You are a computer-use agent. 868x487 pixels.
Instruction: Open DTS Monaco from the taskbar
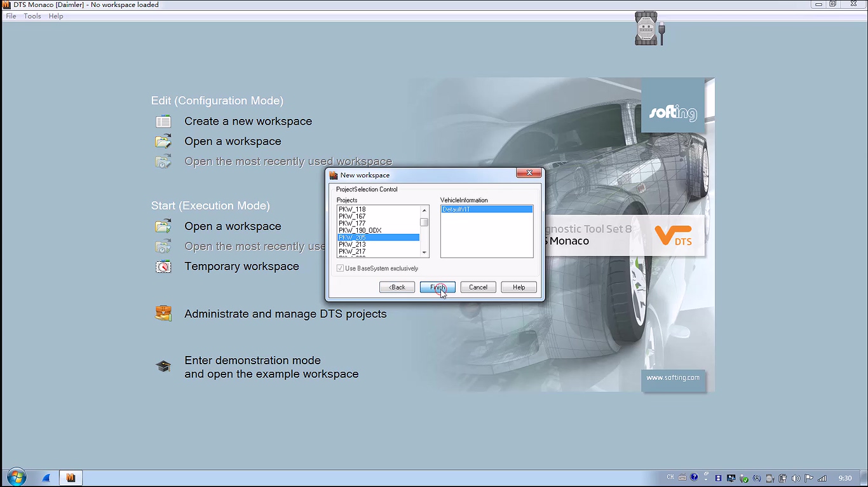click(x=71, y=477)
